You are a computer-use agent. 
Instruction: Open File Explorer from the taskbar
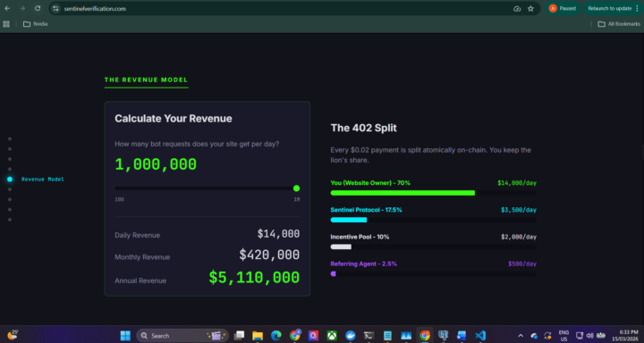click(258, 336)
